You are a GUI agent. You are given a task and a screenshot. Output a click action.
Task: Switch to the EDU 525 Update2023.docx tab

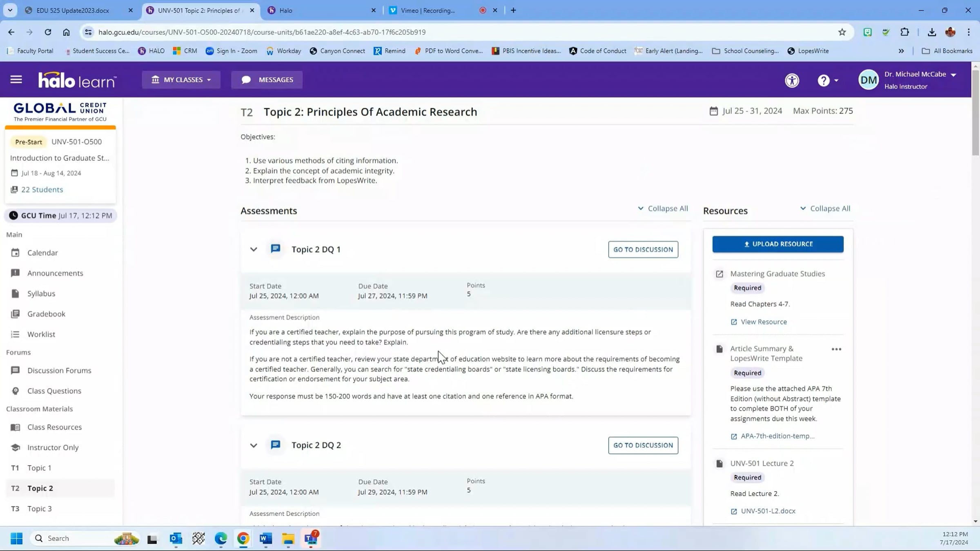(x=73, y=11)
